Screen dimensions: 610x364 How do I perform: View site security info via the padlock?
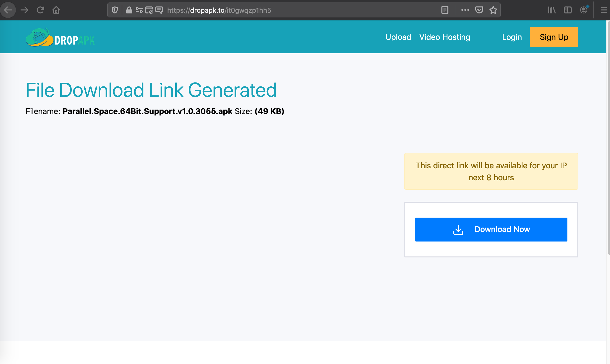pyautogui.click(x=129, y=10)
